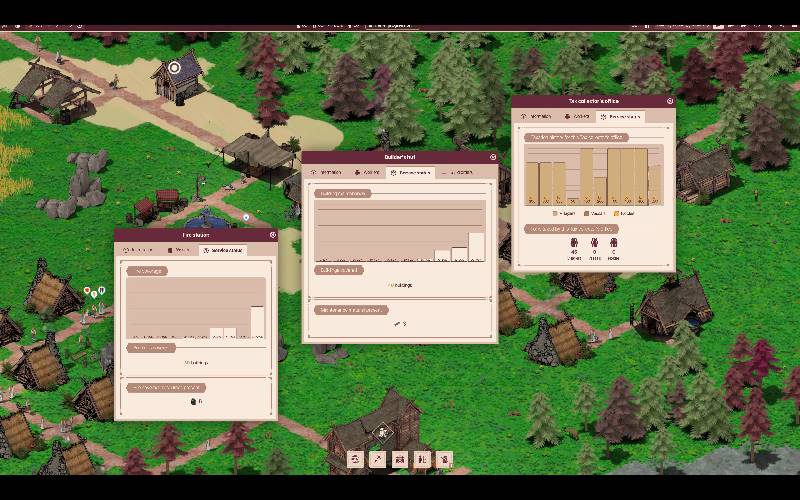The width and height of the screenshot is (800, 500).
Task: Click the white circular marker above the top-left house
Action: (x=175, y=68)
